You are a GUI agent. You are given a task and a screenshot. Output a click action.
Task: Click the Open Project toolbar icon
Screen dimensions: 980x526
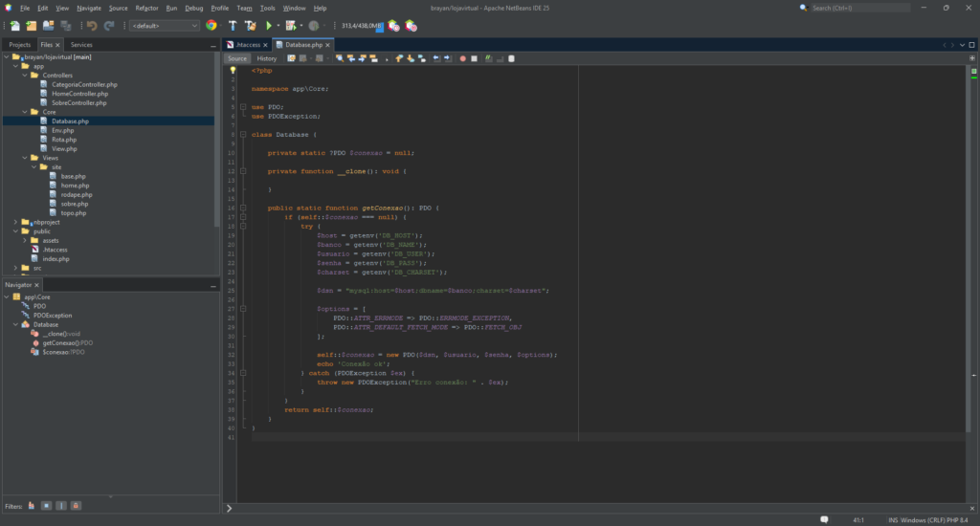[x=48, y=26]
